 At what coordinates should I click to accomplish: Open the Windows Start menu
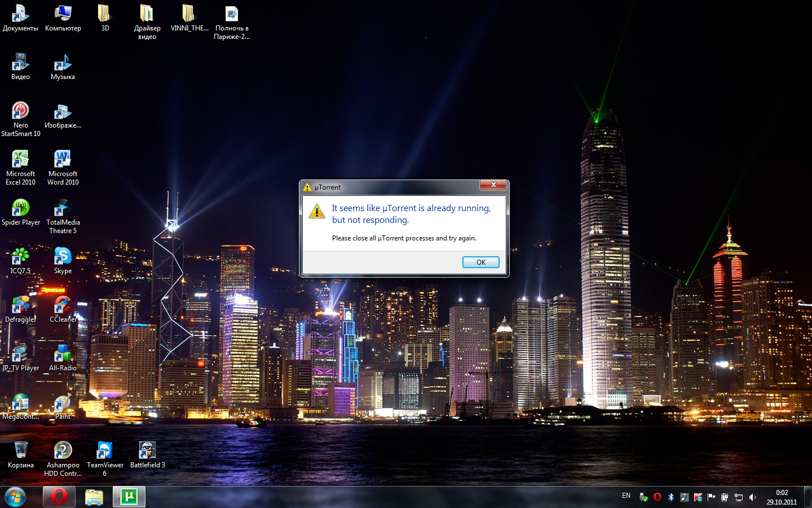pos(15,497)
